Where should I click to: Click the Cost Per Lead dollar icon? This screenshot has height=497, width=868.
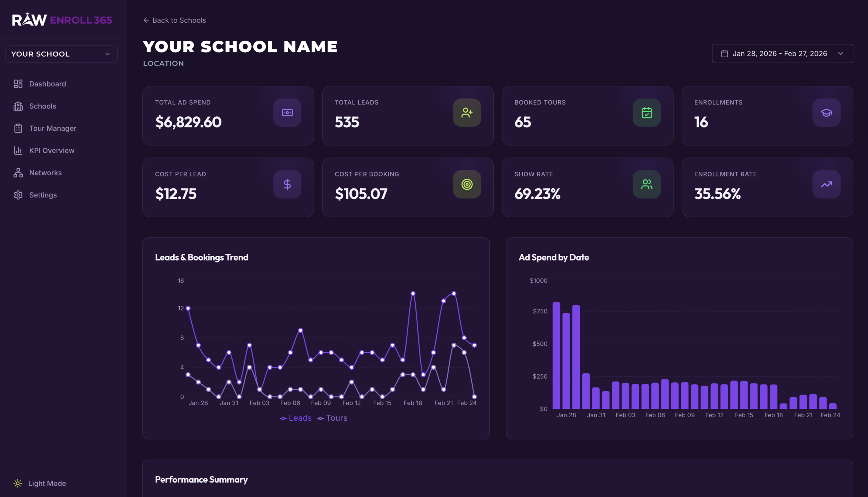point(287,184)
